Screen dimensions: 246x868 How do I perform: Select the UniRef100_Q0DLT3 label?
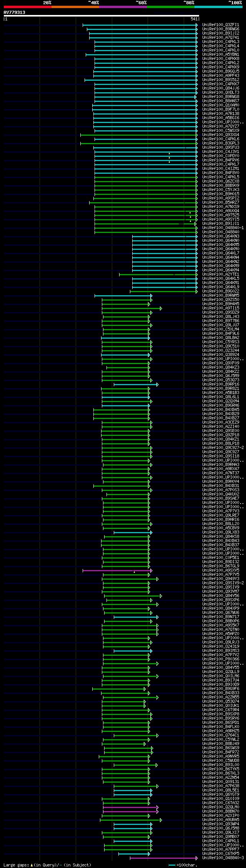tap(221, 93)
